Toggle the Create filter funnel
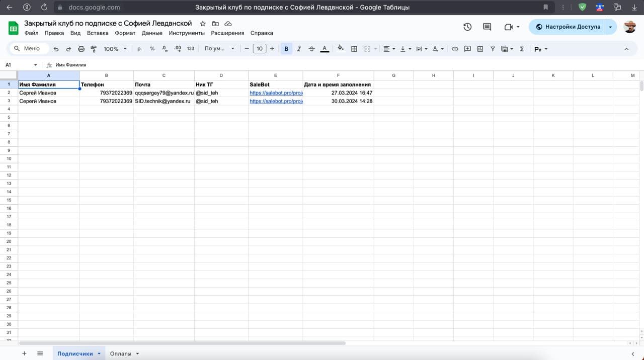This screenshot has width=644, height=360. pyautogui.click(x=493, y=49)
